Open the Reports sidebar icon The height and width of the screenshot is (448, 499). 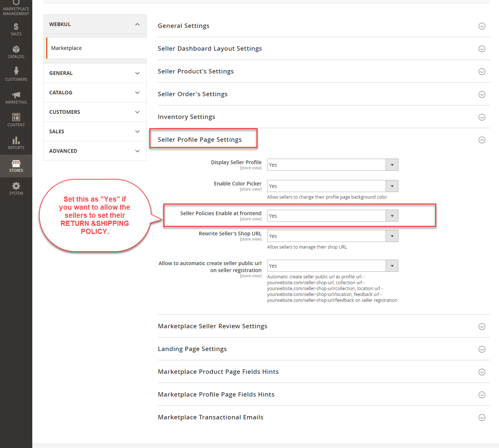[16, 142]
